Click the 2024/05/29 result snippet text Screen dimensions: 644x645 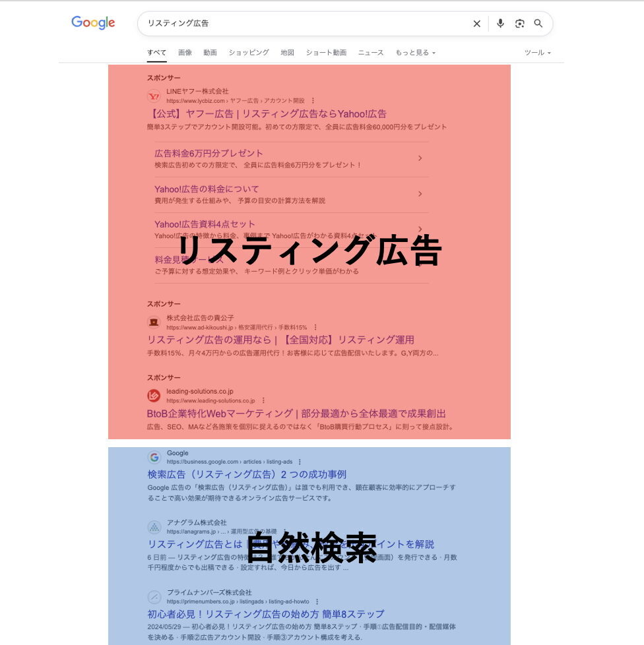302,632
